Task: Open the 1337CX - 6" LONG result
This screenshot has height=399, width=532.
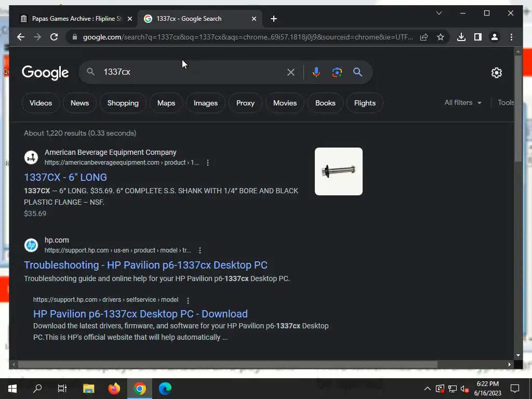Action: click(x=65, y=177)
